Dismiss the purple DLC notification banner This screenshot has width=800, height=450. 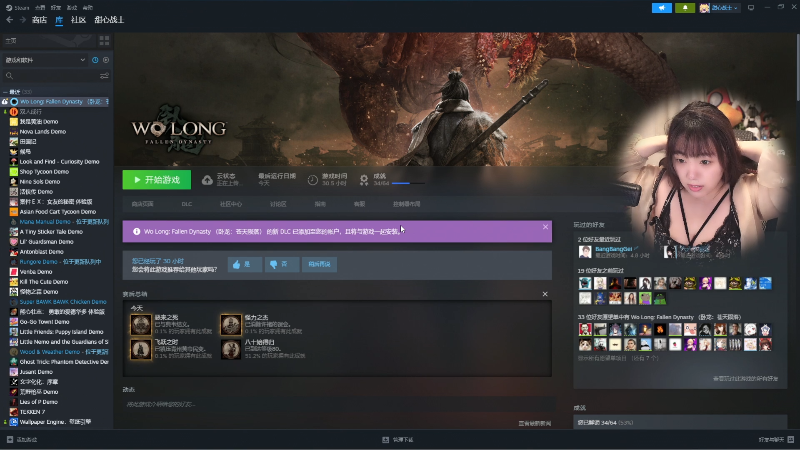(545, 227)
